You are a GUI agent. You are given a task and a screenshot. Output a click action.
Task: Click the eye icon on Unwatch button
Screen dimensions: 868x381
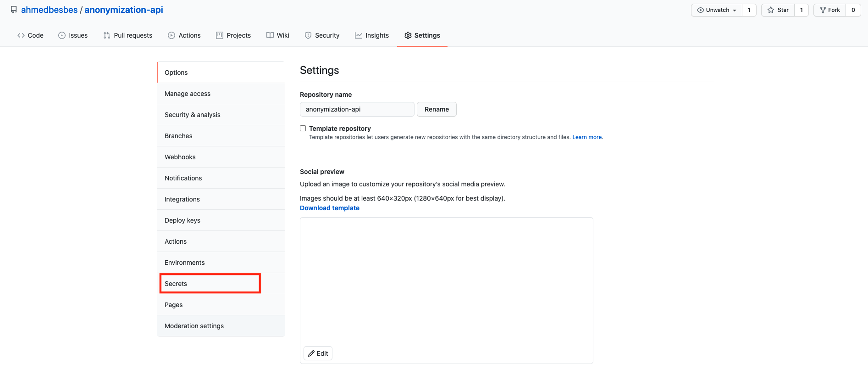click(701, 10)
